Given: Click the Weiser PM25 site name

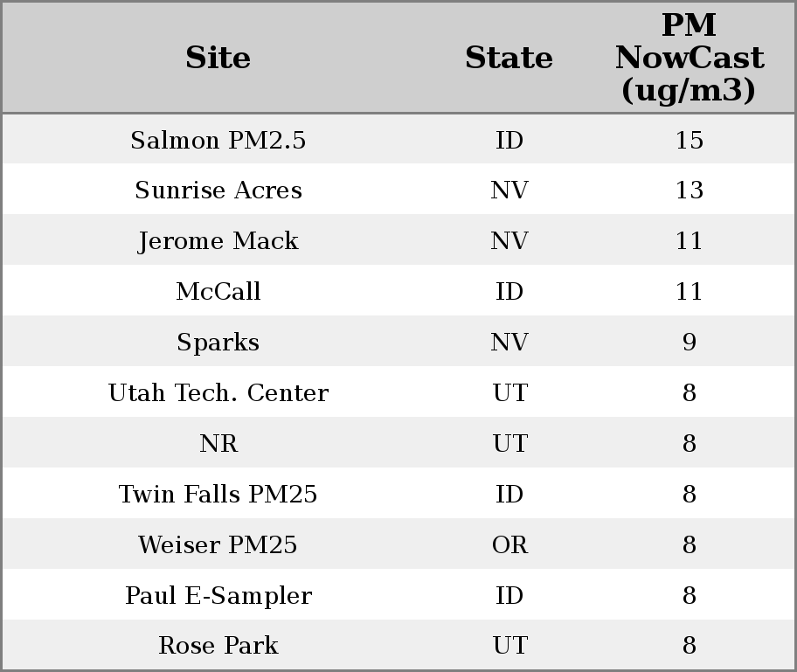Looking at the screenshot, I should (218, 545).
